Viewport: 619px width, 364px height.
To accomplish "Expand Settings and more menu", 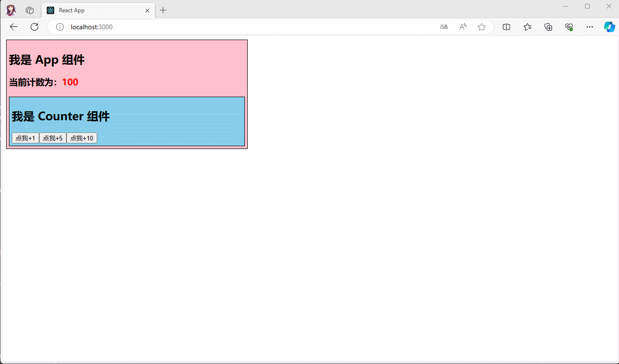I will 590,27.
